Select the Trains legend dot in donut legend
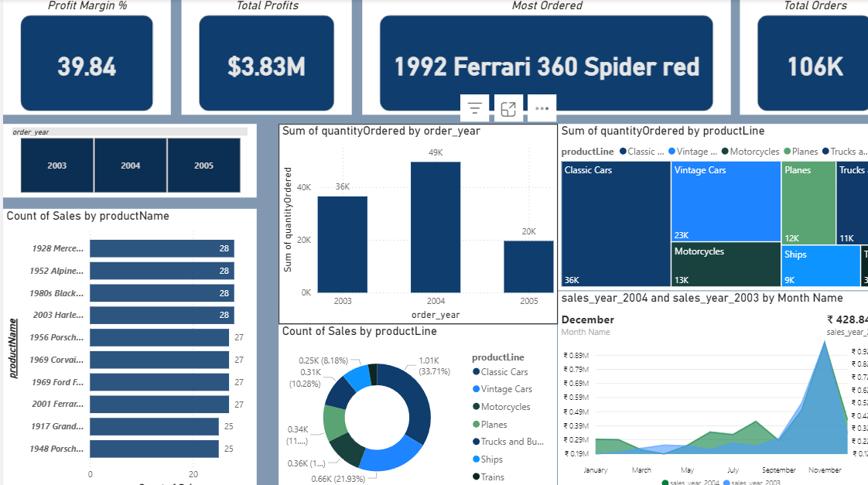Viewport: 868px width, 485px height. pyautogui.click(x=477, y=476)
